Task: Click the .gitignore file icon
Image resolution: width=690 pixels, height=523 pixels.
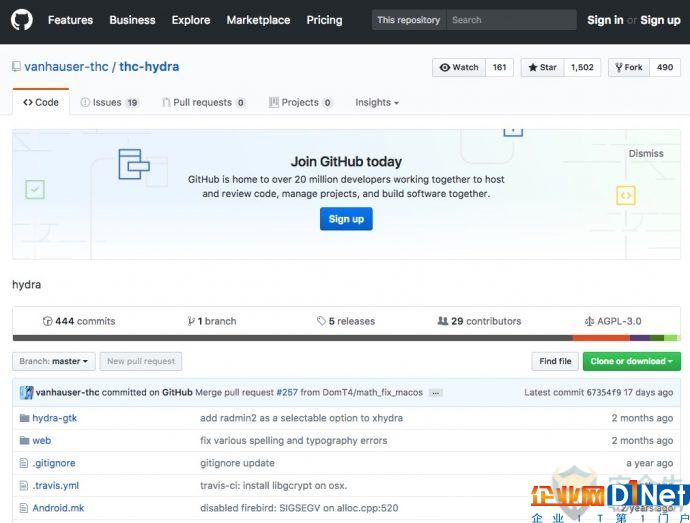Action: 24,463
